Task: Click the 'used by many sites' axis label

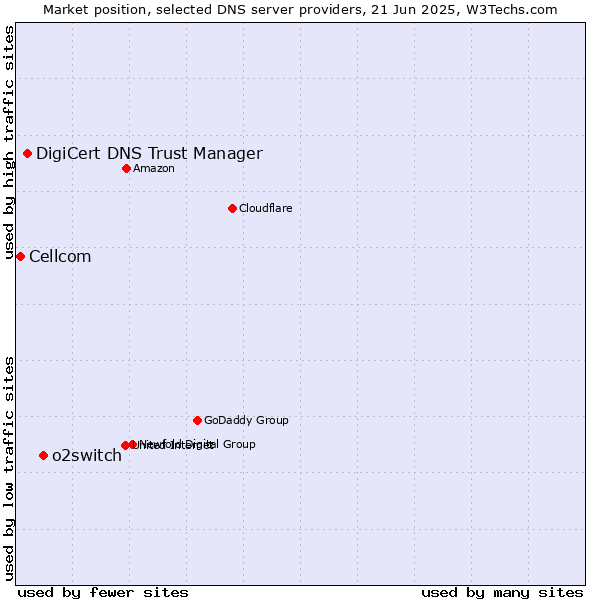Action: pyautogui.click(x=502, y=592)
